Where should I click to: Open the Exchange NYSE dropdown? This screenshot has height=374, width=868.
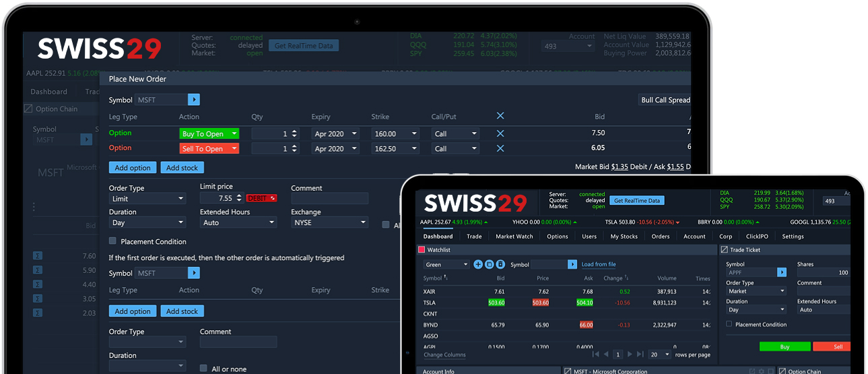click(x=330, y=222)
